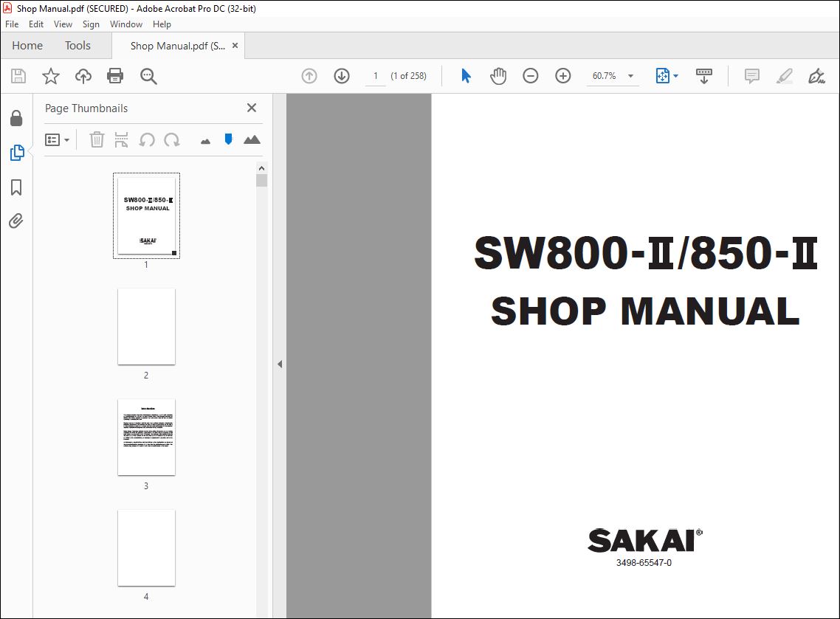Open the View menu

pos(63,24)
